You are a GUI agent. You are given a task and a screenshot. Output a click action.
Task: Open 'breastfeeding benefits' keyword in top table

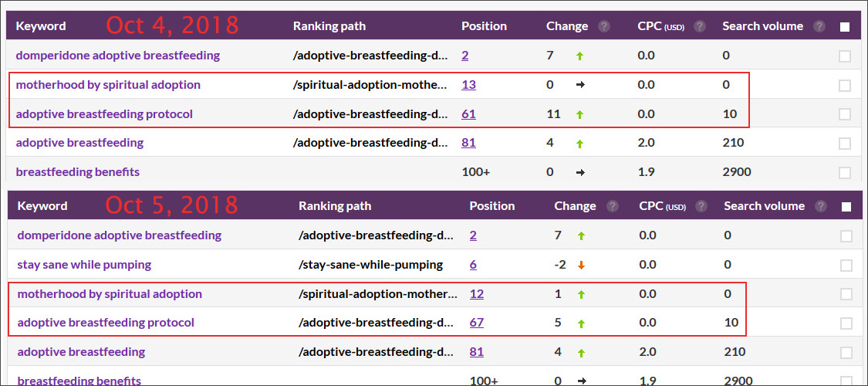point(77,171)
